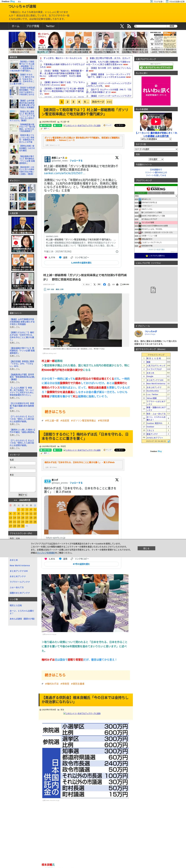Click hashtag #梅村みずほ

[52, 684]
